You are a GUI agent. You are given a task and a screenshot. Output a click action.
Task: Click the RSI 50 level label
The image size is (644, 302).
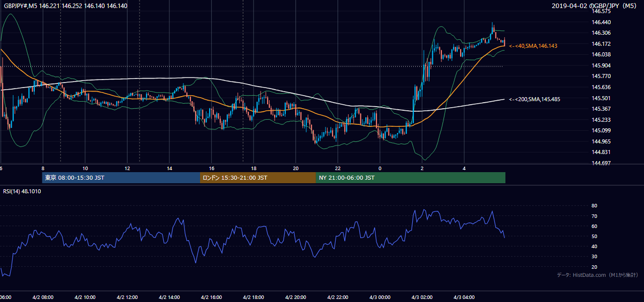[x=594, y=236]
